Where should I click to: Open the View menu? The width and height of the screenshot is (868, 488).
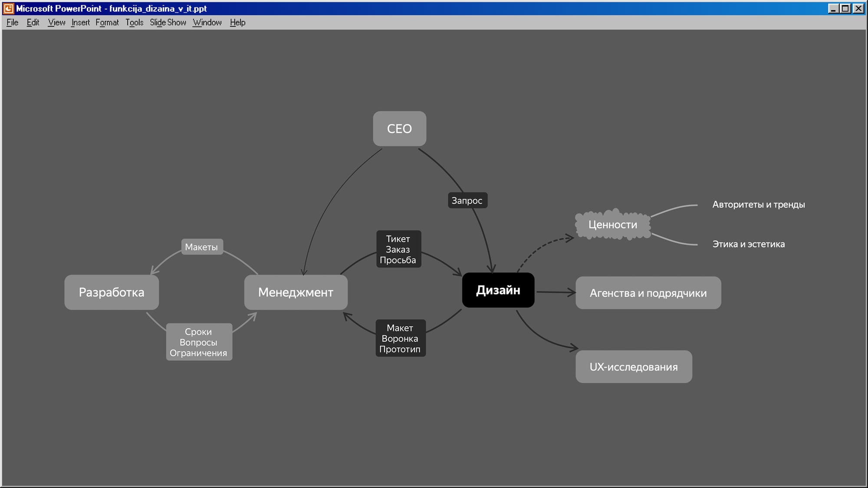coord(56,23)
